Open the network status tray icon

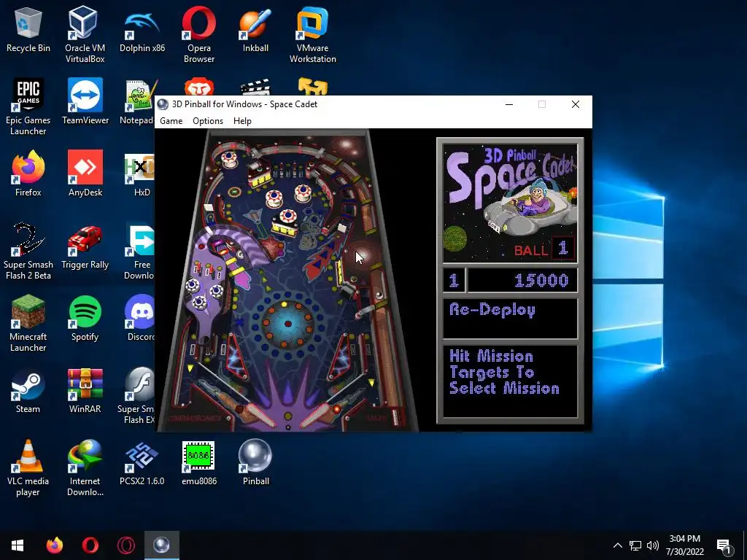coord(635,545)
